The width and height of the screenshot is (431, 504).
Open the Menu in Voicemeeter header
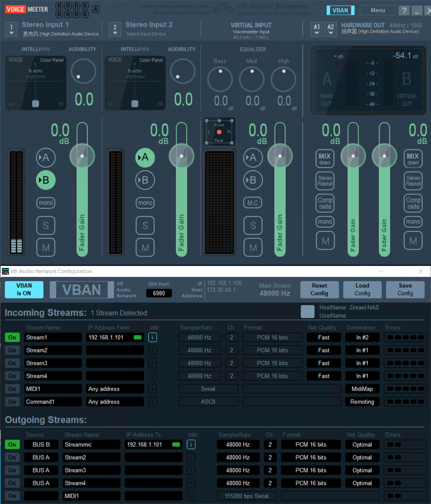pos(378,10)
